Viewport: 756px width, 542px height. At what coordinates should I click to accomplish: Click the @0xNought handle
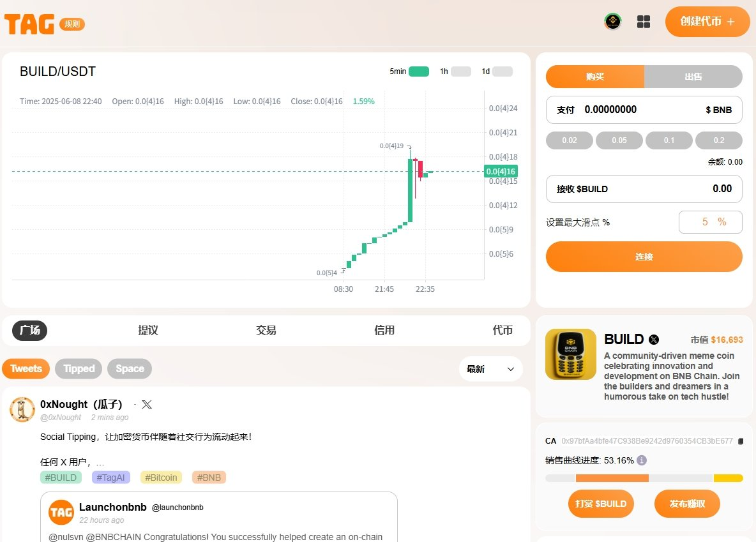tap(61, 418)
